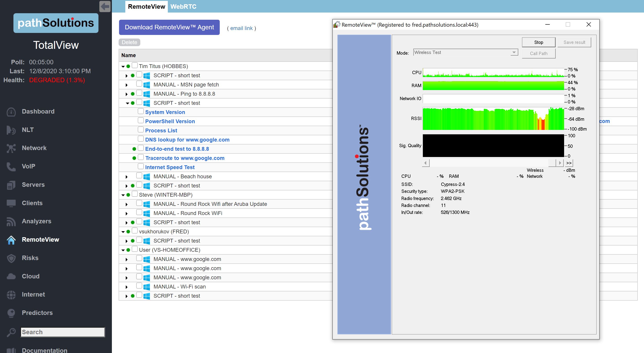This screenshot has width=644, height=353.
Task: Open the Cloud section icon
Action: [11, 276]
